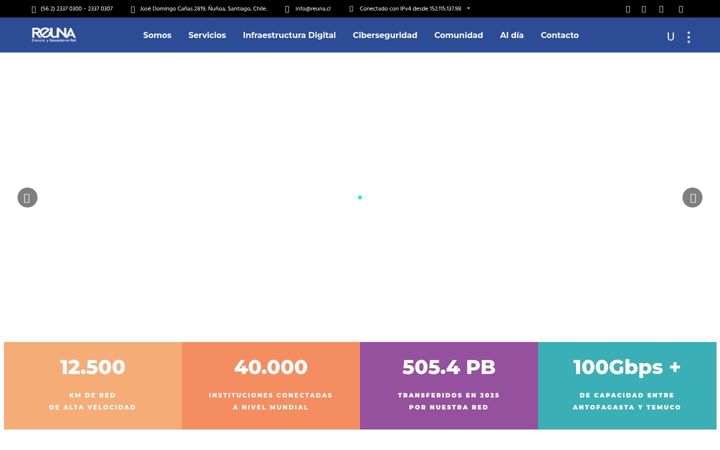Click the second social icon at top right
The height and width of the screenshot is (450, 720).
point(644,9)
